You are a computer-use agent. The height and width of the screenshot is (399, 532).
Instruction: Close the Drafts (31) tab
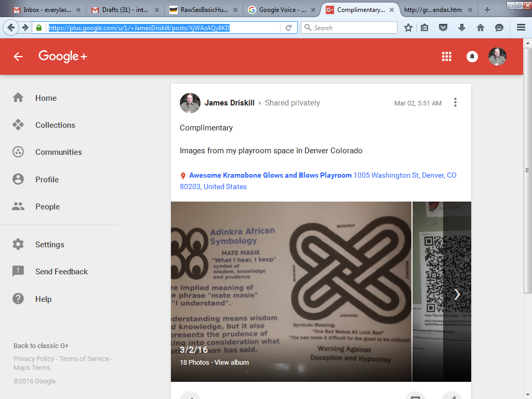(x=157, y=10)
